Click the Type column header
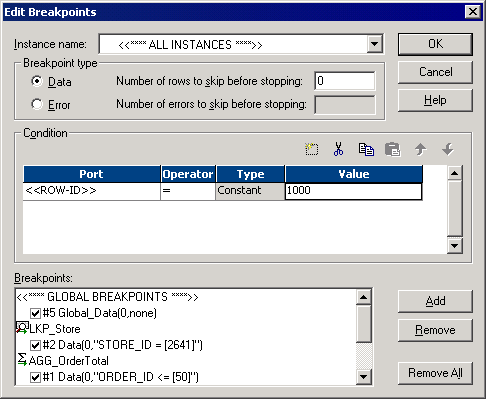The height and width of the screenshot is (399, 486). click(x=250, y=174)
